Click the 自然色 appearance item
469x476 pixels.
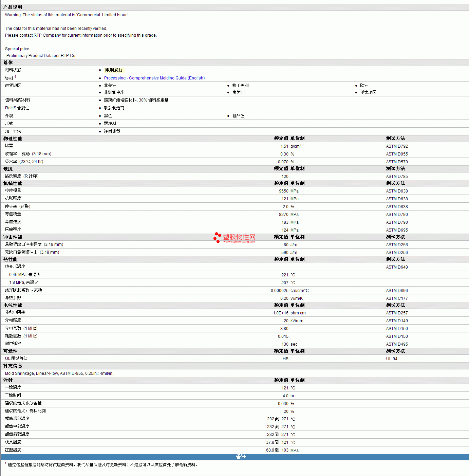[238, 116]
